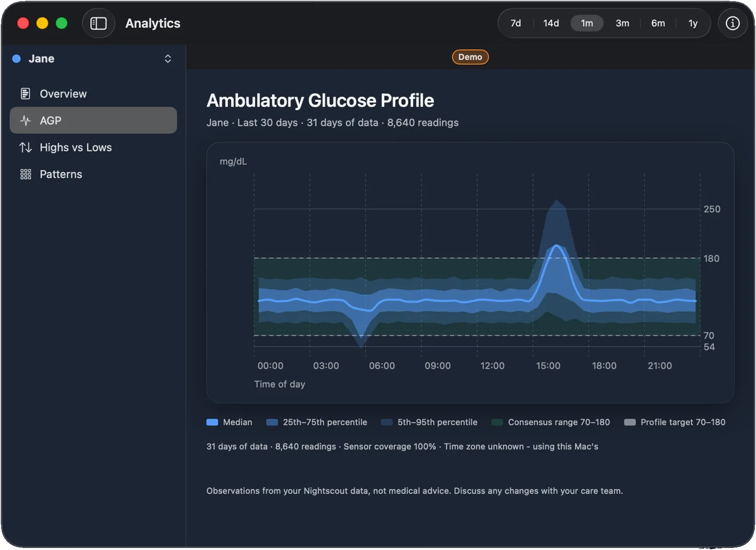The width and height of the screenshot is (756, 550).
Task: Click the 06:00 time axis label
Action: click(382, 366)
